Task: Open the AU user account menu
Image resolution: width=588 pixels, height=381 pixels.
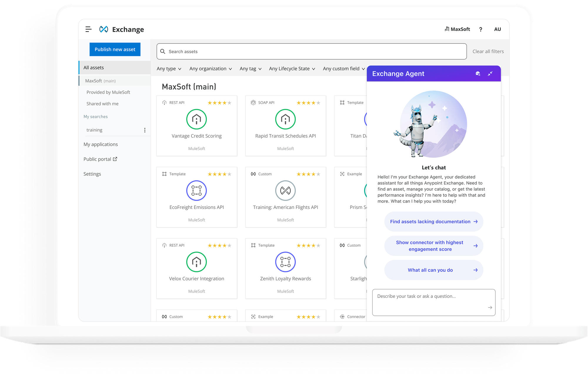Action: 497,29
